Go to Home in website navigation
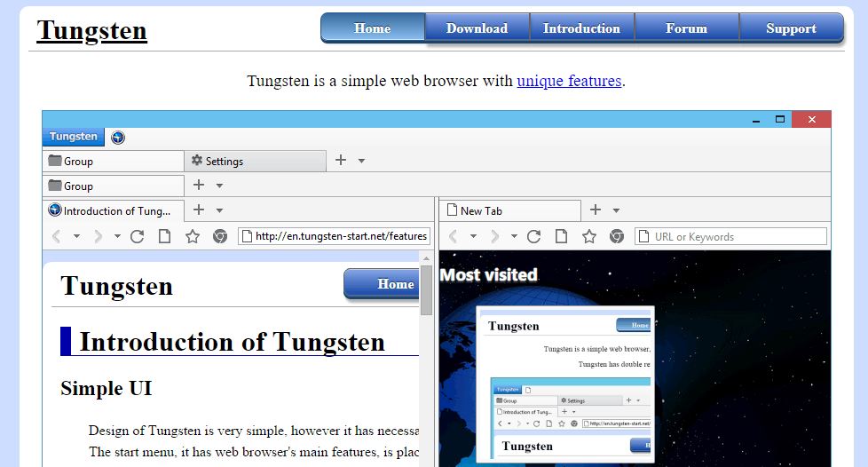Viewport: 868px width, 467px height. click(373, 28)
